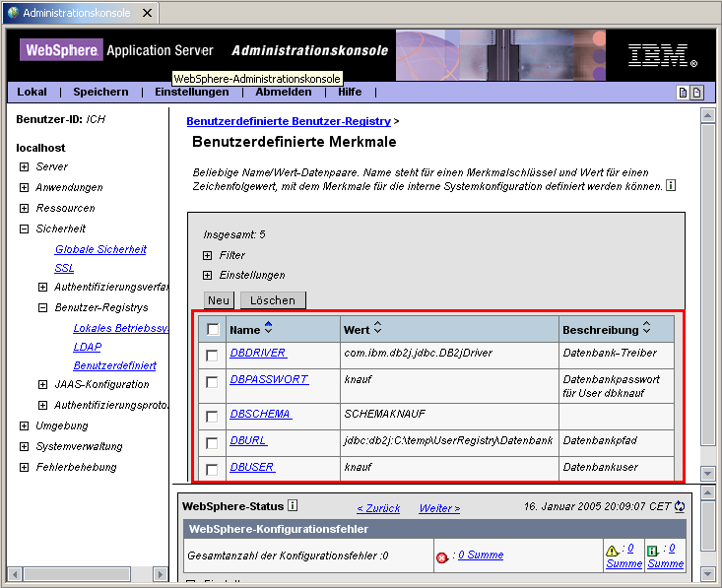Open the info icon after the description text
This screenshot has width=722, height=588.
coord(671,185)
